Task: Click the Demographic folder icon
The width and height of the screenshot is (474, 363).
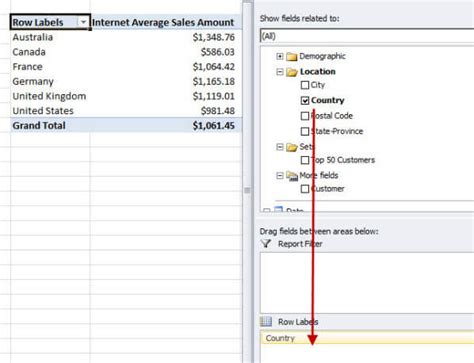Action: pos(292,57)
